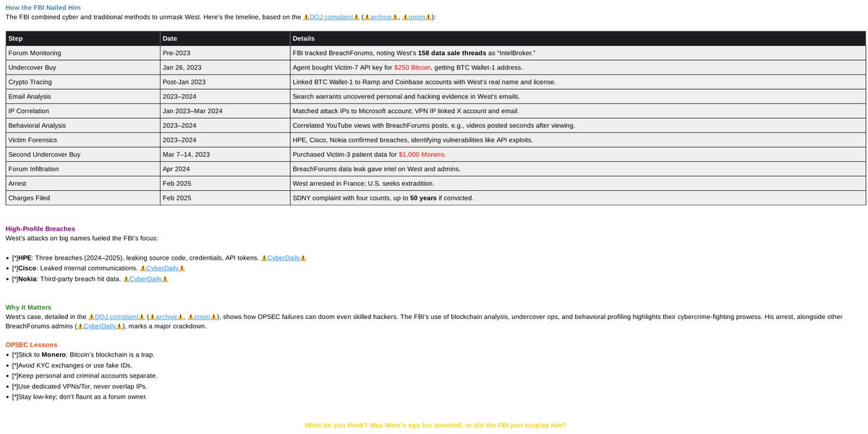Select the 'Second Undercover Buy' step cell
The image size is (868, 434).
coord(82,154)
